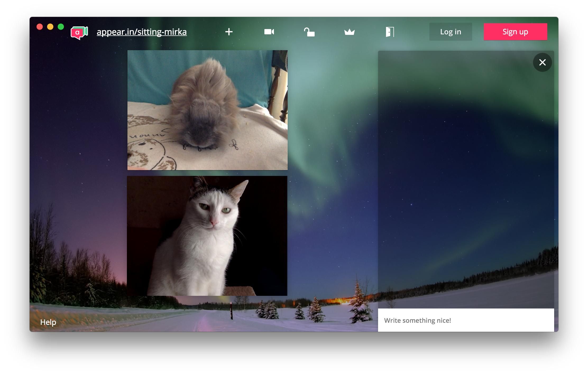This screenshot has height=374, width=588.
Task: Click the Log in button
Action: [450, 32]
